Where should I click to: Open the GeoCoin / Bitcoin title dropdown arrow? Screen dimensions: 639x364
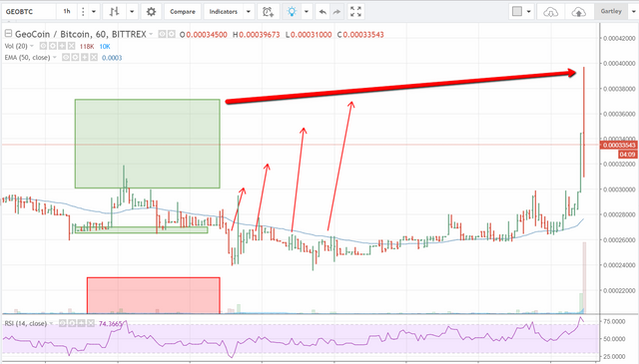151,34
